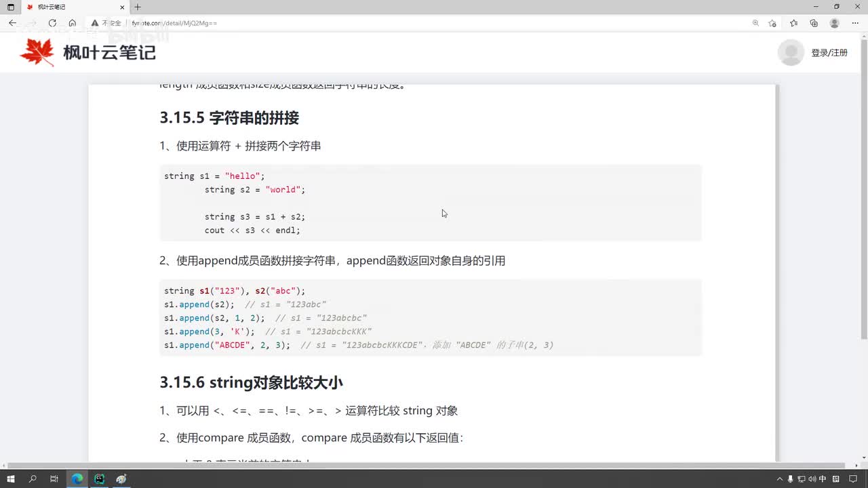Click the 登录/注册 link
Screen dimensions: 868x488
[829, 52]
